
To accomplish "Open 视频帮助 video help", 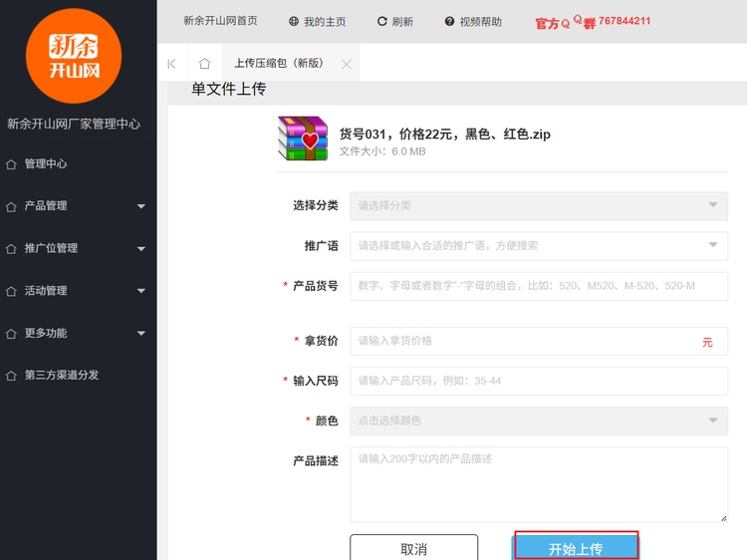I will (x=473, y=21).
